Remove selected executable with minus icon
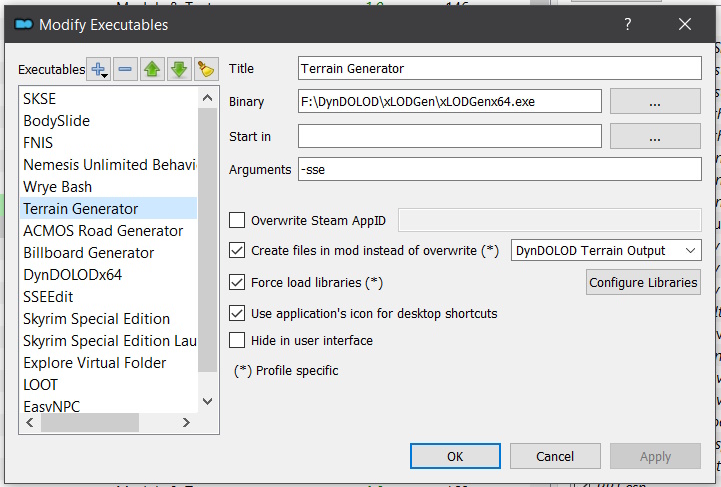The width and height of the screenshot is (721, 487). tap(125, 69)
